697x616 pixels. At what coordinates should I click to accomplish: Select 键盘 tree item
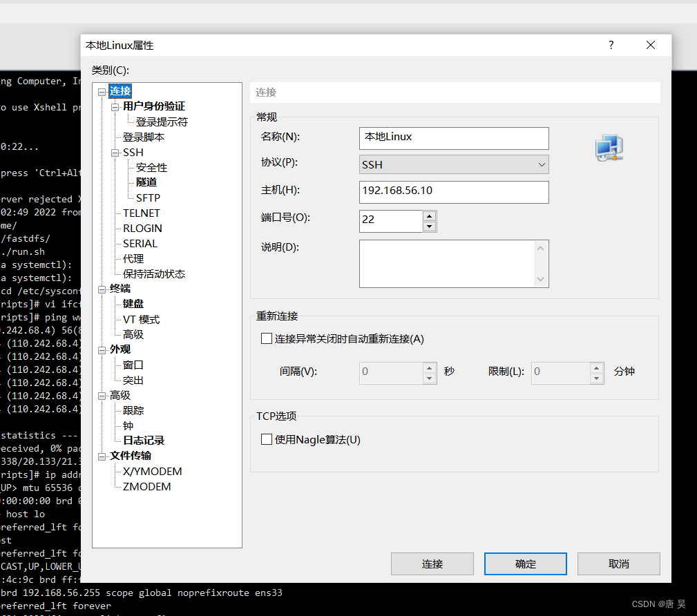133,304
